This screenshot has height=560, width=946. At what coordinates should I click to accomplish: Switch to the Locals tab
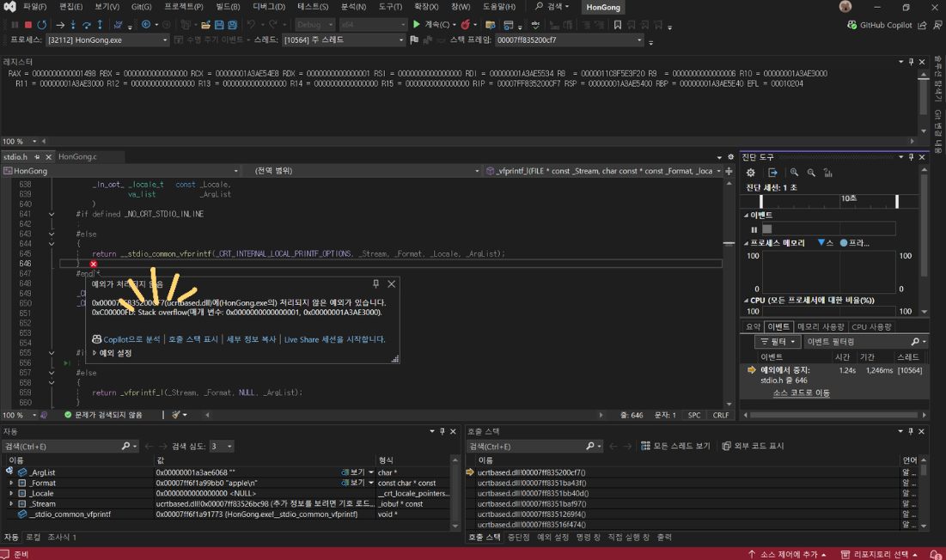coord(33,537)
